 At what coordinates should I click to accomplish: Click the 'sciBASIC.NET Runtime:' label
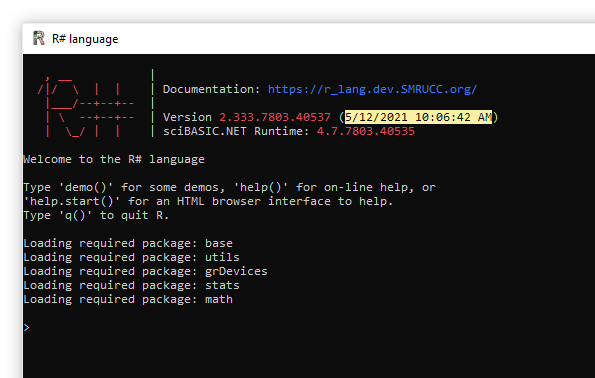236,131
